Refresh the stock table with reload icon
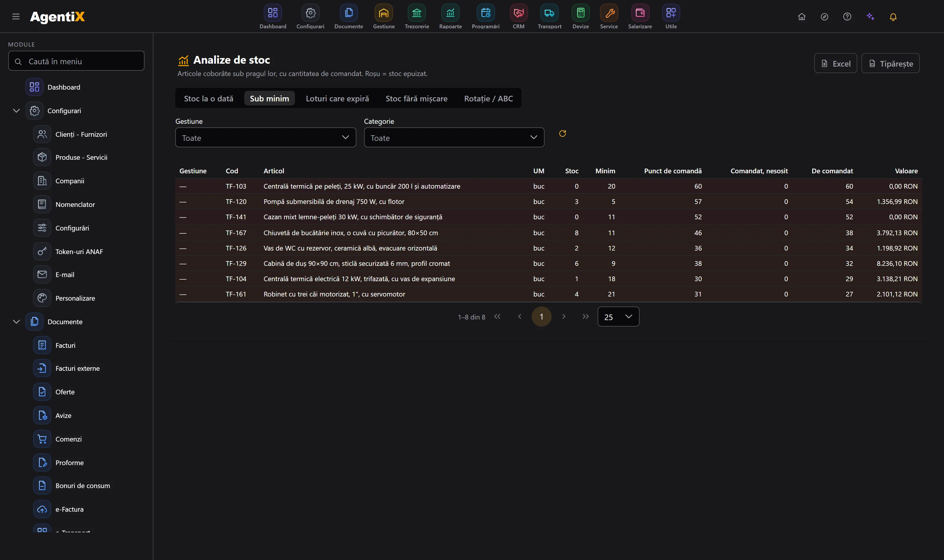This screenshot has width=944, height=560. (562, 134)
